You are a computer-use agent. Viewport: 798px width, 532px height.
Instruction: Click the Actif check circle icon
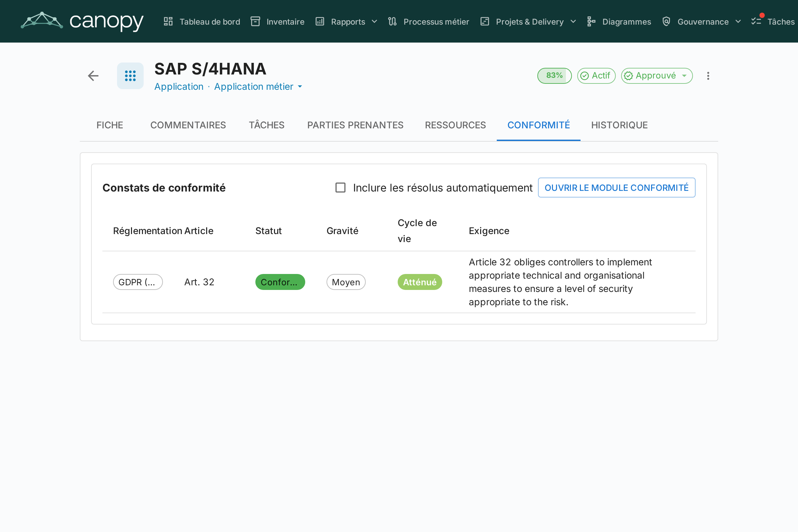tap(584, 76)
